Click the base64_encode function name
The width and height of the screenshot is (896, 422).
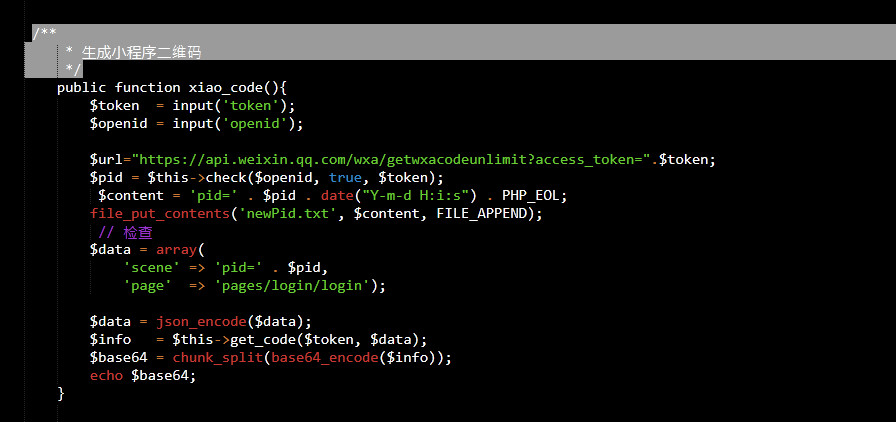click(x=324, y=358)
